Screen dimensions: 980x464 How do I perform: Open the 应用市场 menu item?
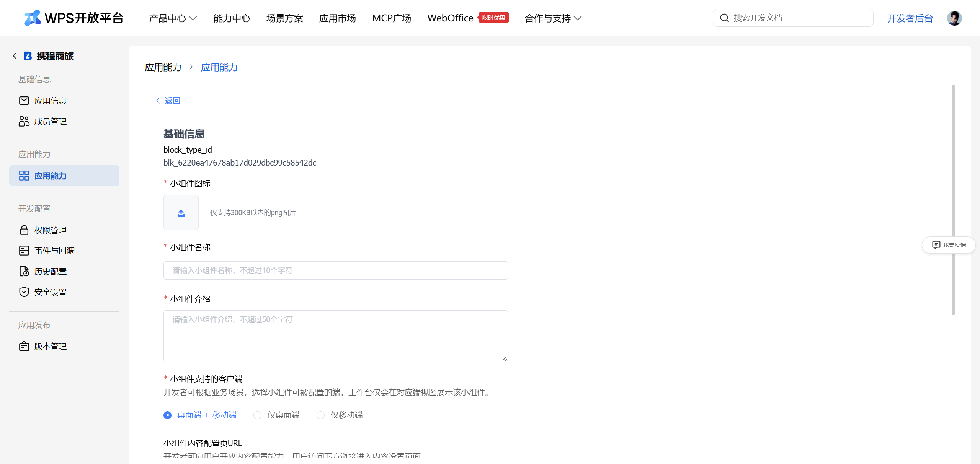pos(337,18)
